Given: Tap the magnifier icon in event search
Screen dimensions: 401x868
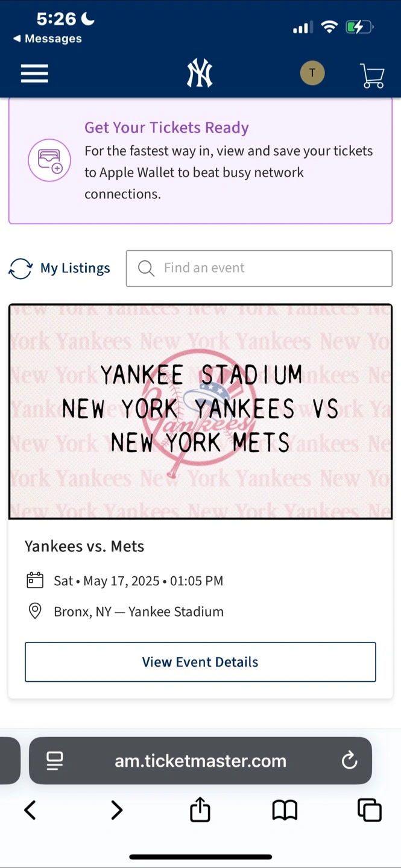Looking at the screenshot, I should point(146,268).
